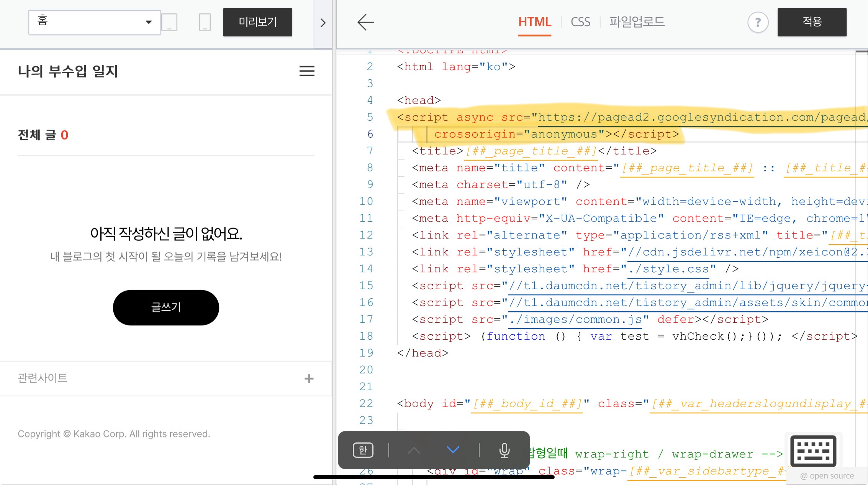Click the 아직 작성하신 글이 없어요 message
The height and width of the screenshot is (485, 868).
tap(166, 233)
